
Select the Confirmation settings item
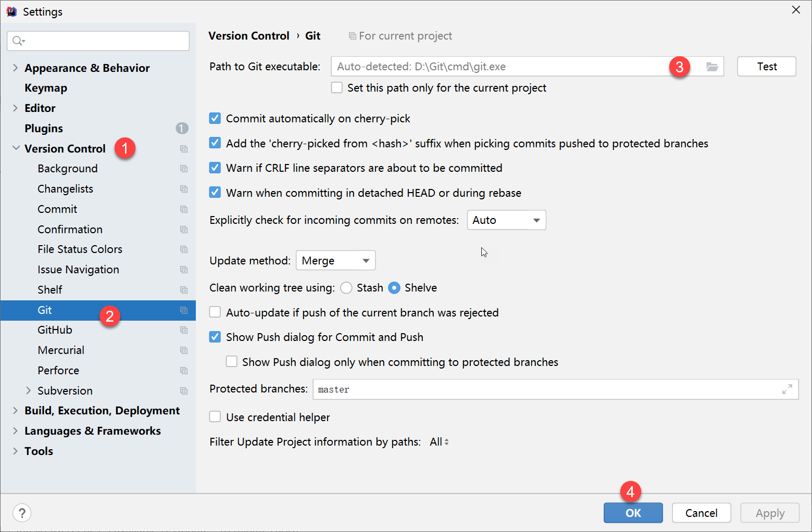coord(70,230)
